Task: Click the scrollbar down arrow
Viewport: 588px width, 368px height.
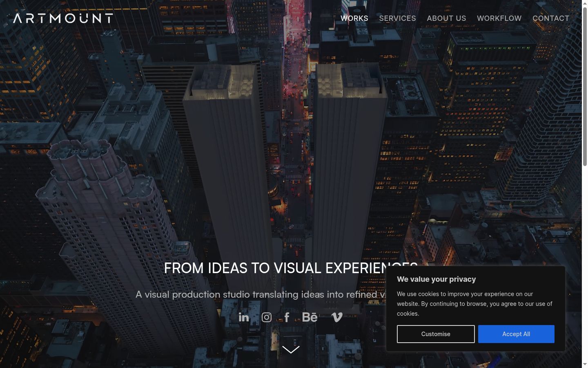Action: click(x=585, y=364)
